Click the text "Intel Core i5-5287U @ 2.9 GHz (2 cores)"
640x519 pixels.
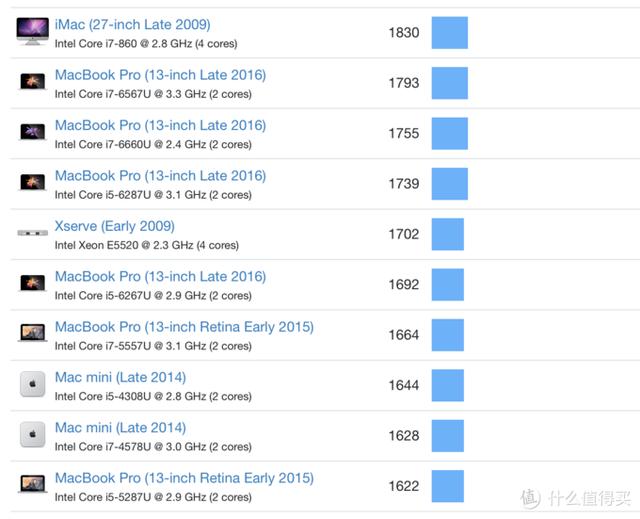pos(153,497)
